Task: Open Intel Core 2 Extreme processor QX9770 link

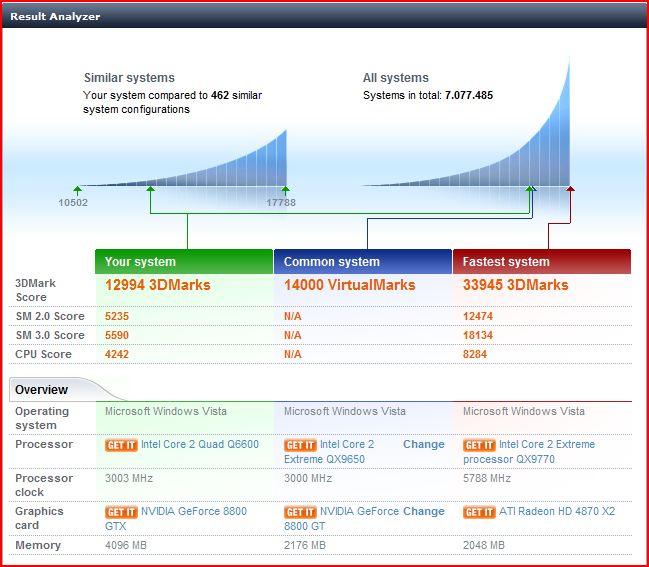Action: pyautogui.click(x=529, y=452)
